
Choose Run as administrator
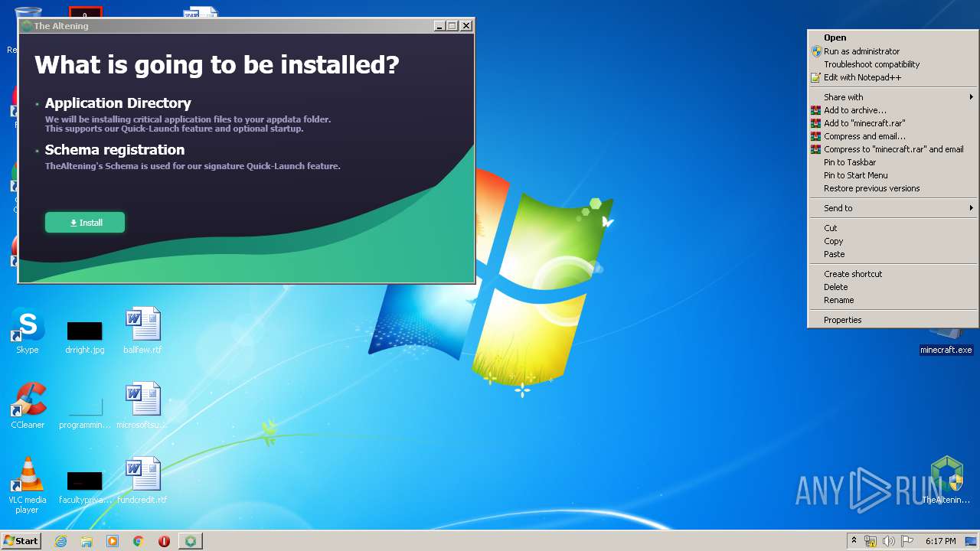pyautogui.click(x=893, y=51)
